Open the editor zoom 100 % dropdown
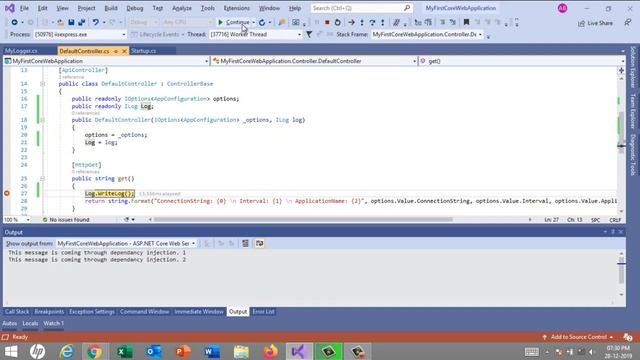Viewport: 640px width, 360px height. 17,220
